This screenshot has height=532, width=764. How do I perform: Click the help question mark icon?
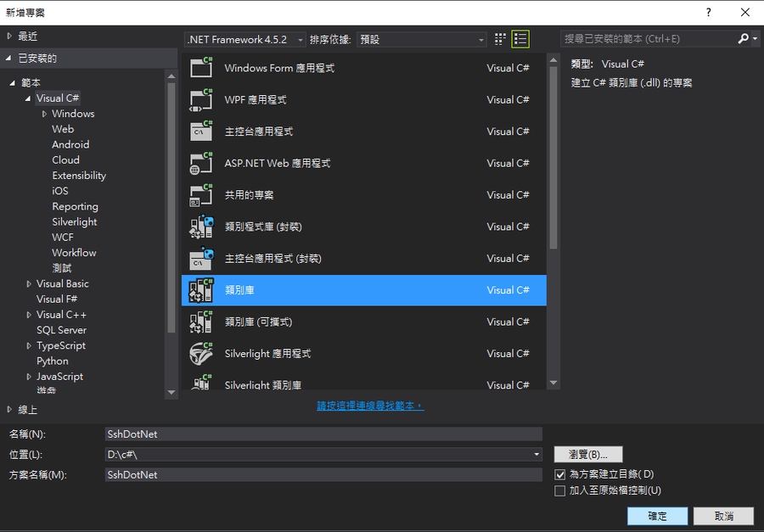click(708, 12)
